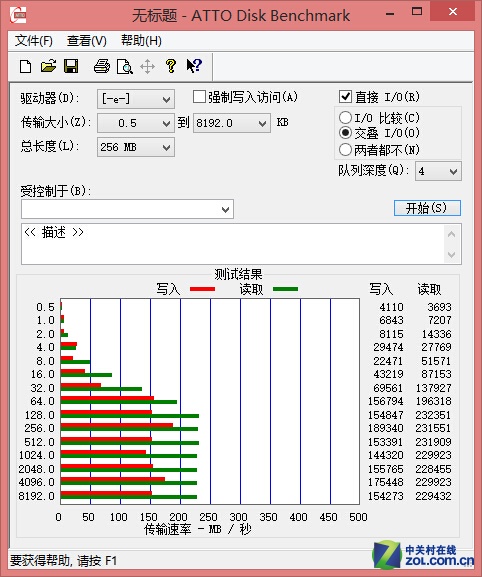This screenshot has width=482, height=577.
Task: Open About via question mark icon
Action: click(x=171, y=66)
